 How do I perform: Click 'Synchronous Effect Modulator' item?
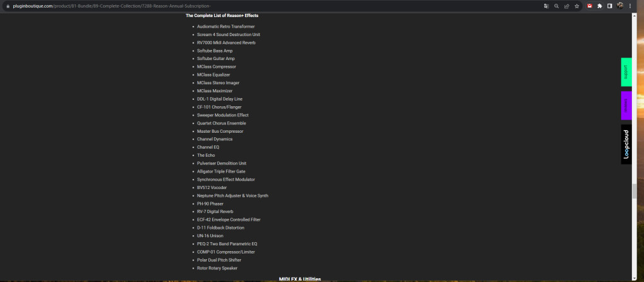226,179
